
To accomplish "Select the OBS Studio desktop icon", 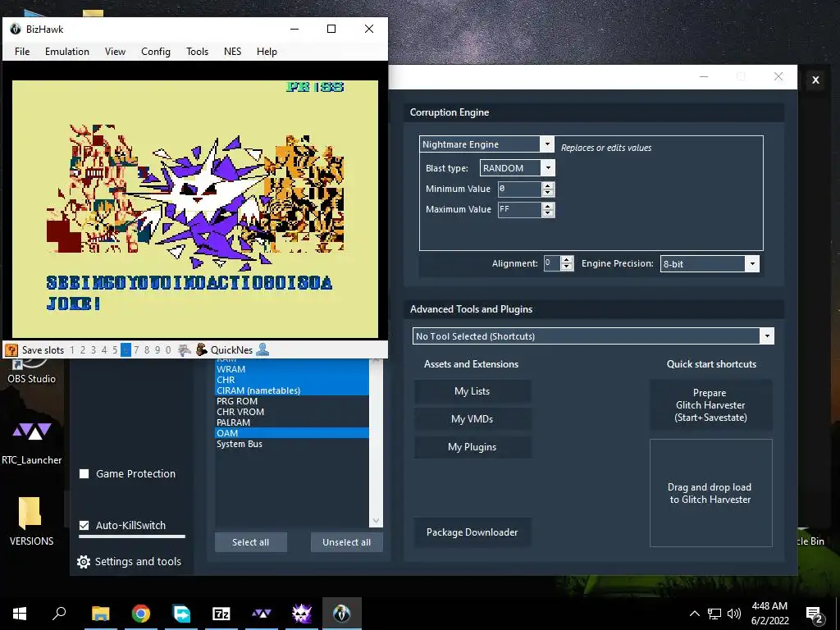I will [31, 372].
